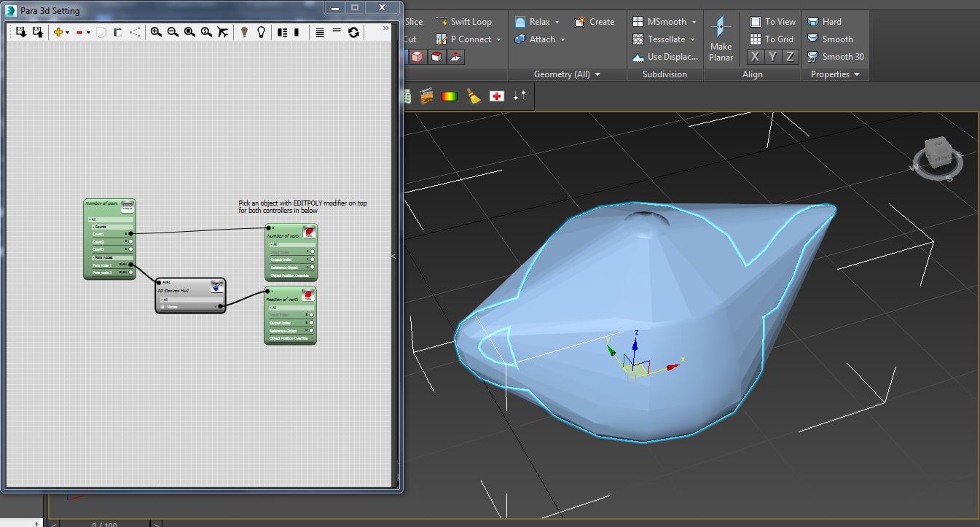This screenshot has width=980, height=527.
Task: Toggle the Count2 output socket on Number of points
Action: [131, 242]
